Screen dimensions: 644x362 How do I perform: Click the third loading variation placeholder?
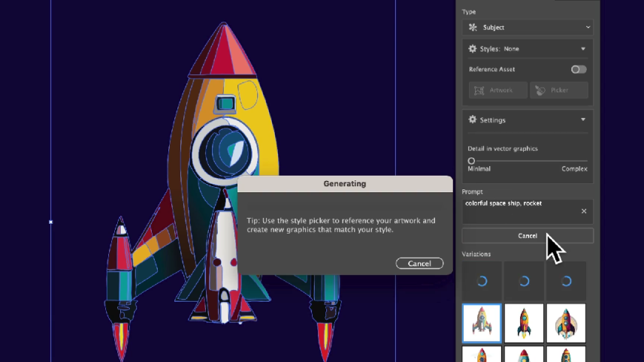[x=566, y=281]
